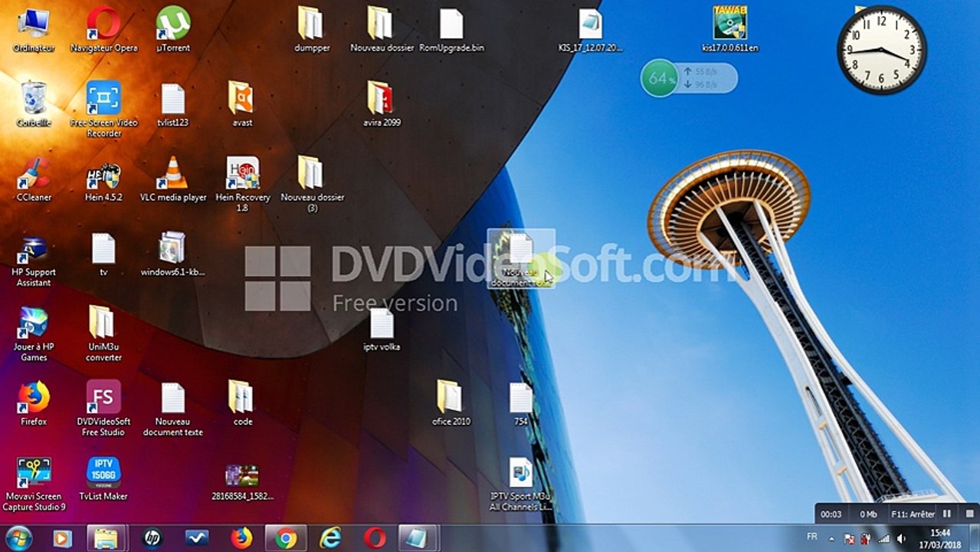This screenshot has height=552, width=980.
Task: Open the Navigateur Opera desktop shortcut
Action: (x=103, y=29)
